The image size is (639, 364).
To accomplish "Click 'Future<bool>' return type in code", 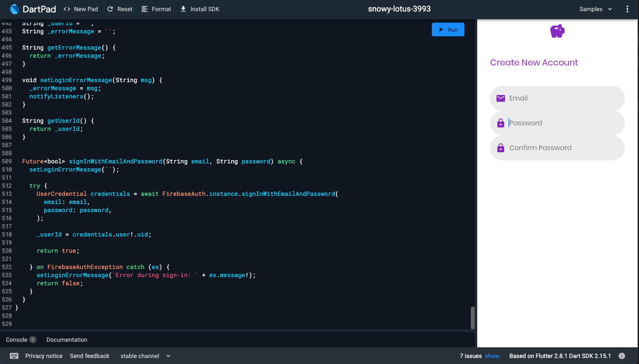I will pyautogui.click(x=44, y=161).
